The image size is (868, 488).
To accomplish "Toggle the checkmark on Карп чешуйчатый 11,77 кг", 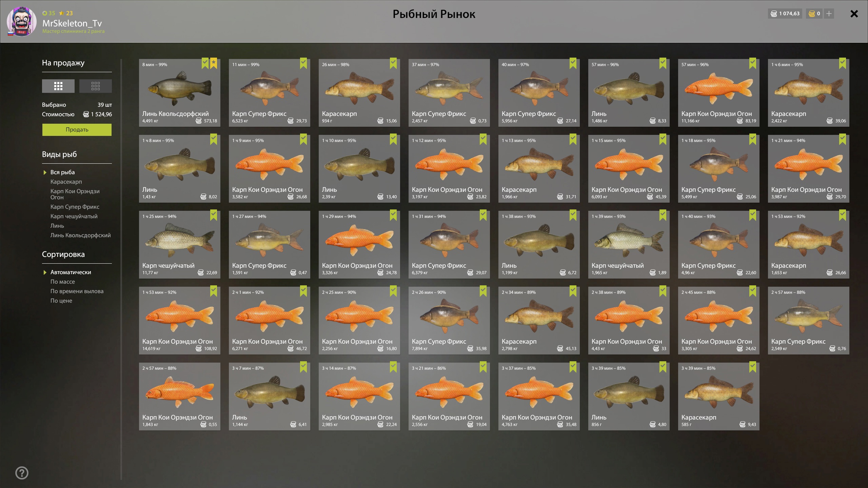I will tap(214, 215).
